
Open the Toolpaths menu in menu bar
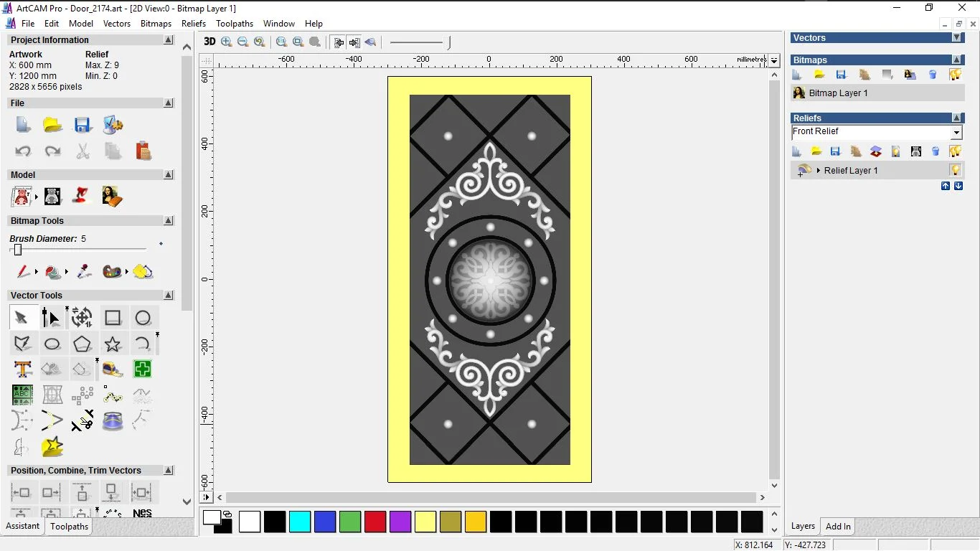pyautogui.click(x=235, y=24)
